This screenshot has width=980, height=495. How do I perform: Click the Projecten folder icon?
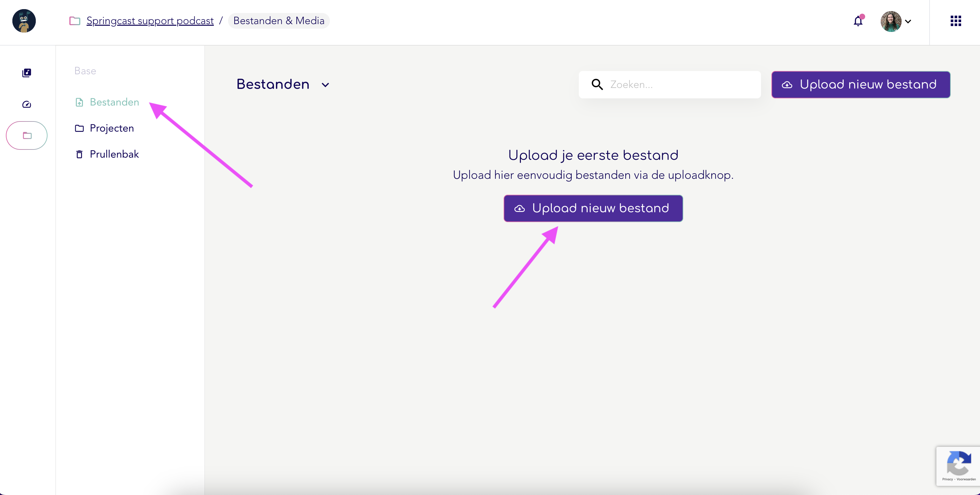(x=79, y=128)
